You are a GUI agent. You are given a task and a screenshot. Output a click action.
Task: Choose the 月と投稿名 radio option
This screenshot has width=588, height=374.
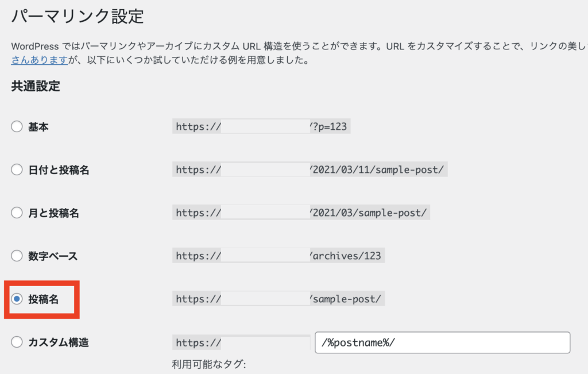17,213
